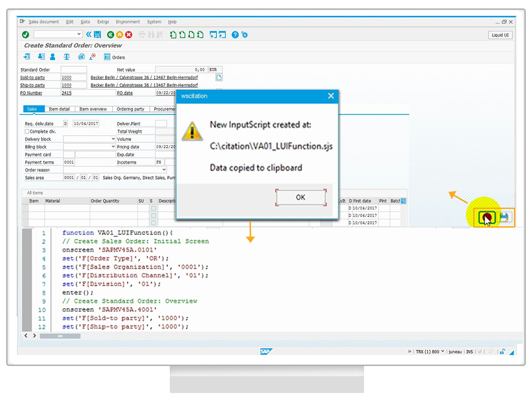Screen dimensions: 532x401
Task: Click the red record button icon
Action: [x=487, y=217]
